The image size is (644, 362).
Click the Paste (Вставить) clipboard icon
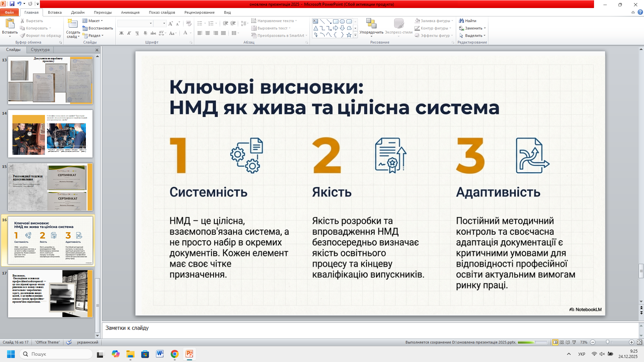coord(10,24)
